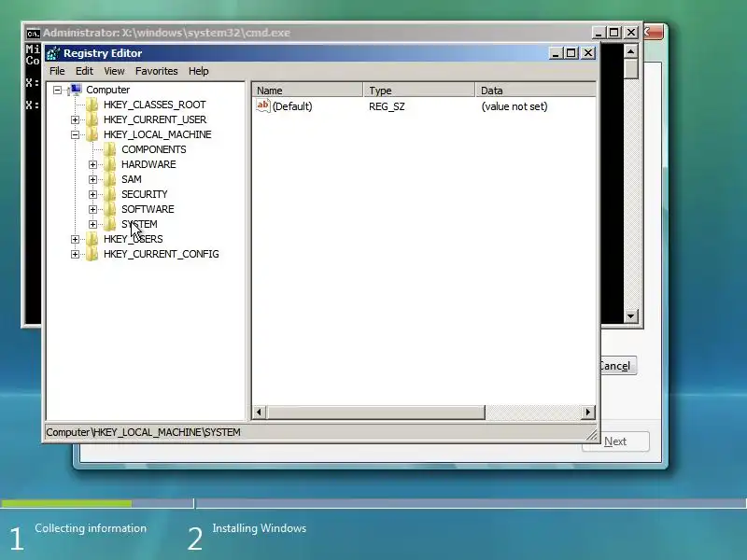Open the Favorites menu
This screenshot has height=560, width=747.
click(156, 71)
